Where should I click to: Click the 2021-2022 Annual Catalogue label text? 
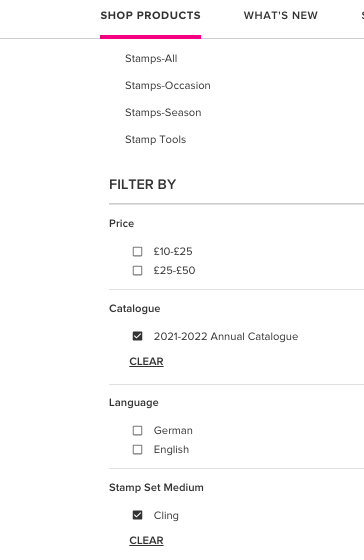tap(226, 336)
